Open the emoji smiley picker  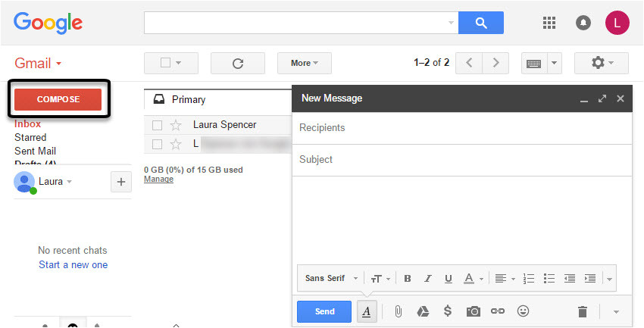click(x=523, y=311)
